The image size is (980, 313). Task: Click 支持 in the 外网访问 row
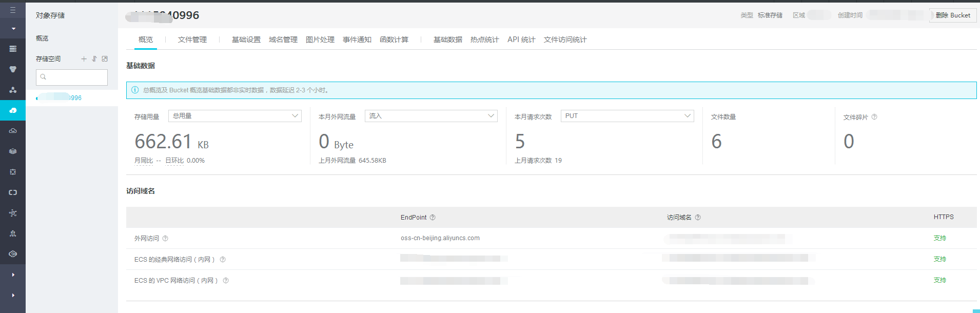click(940, 238)
